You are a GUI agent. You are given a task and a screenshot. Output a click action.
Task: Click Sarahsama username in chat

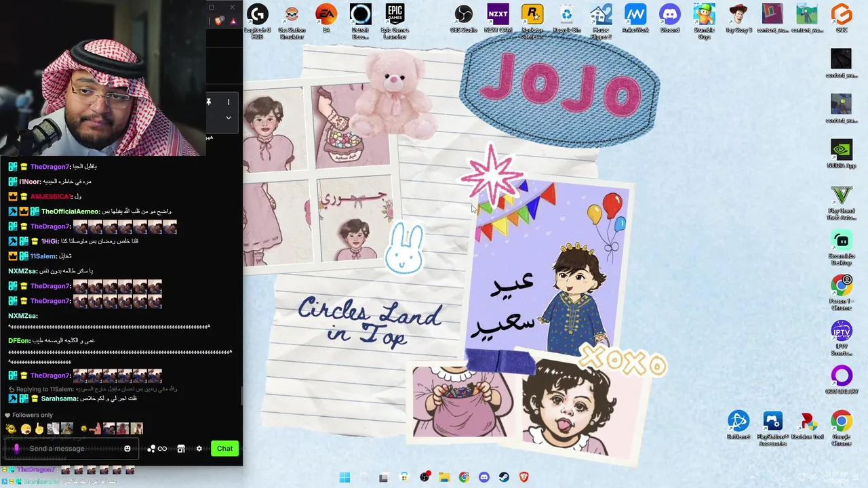[x=60, y=399]
